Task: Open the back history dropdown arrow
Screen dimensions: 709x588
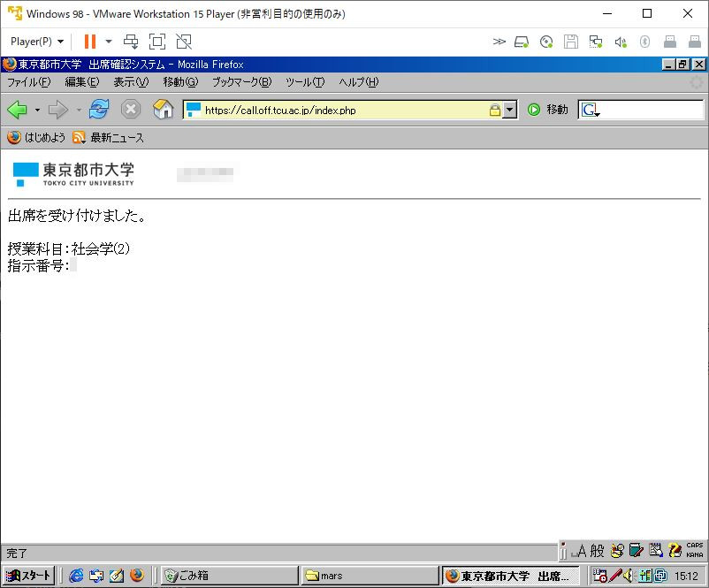Action: pos(37,110)
